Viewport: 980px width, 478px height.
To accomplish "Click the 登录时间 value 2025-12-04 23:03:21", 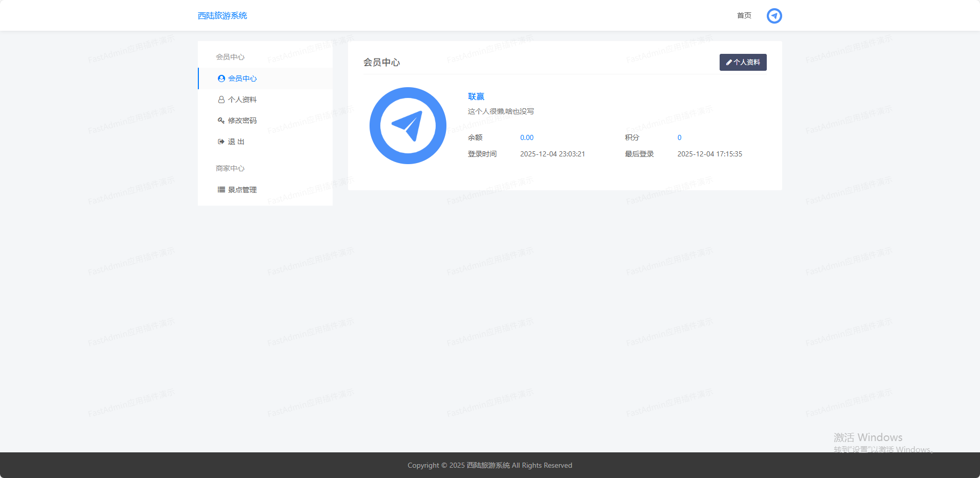I will 552,154.
